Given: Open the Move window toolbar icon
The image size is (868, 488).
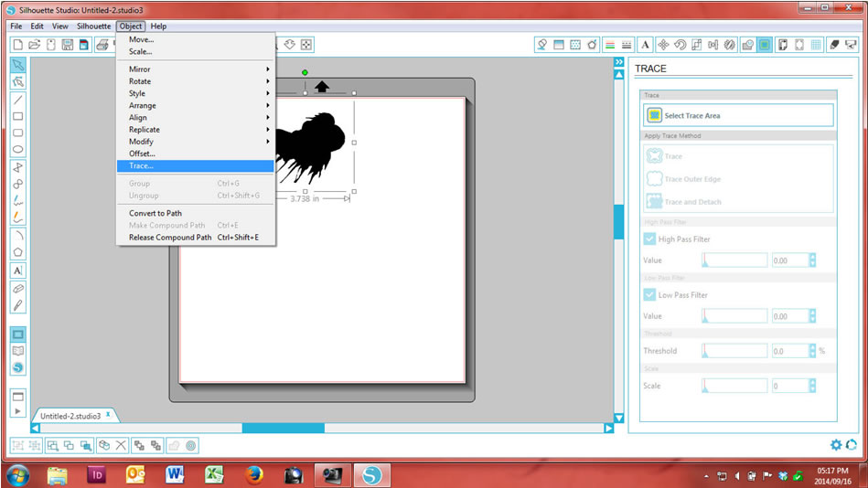Looking at the screenshot, I should coord(663,45).
